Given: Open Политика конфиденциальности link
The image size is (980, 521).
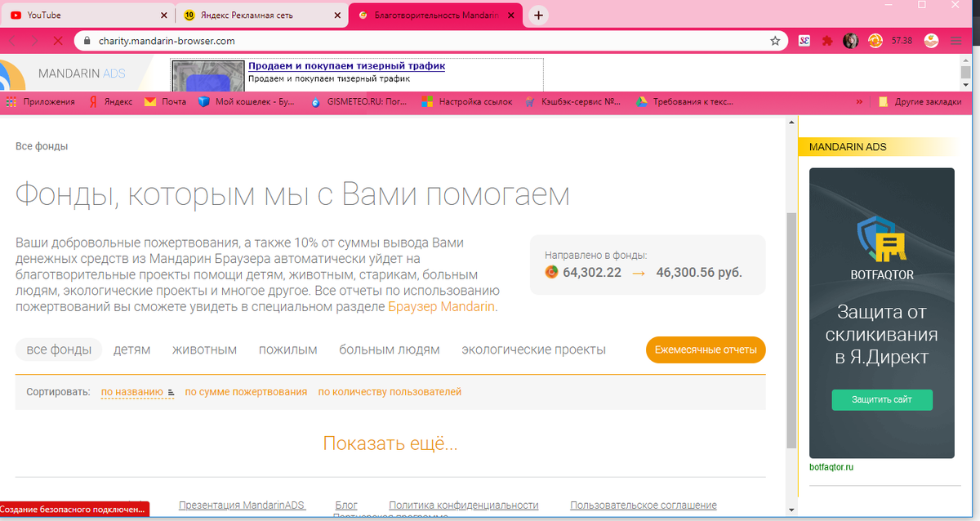Looking at the screenshot, I should point(464,505).
